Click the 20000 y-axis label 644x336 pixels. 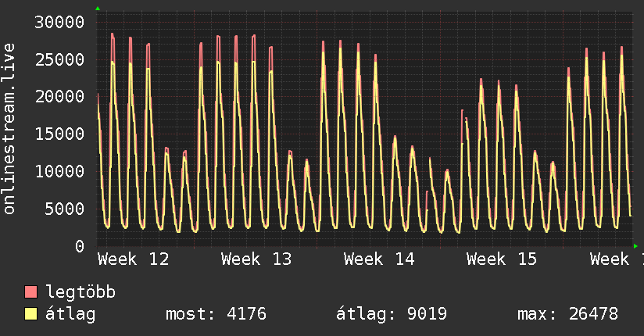tap(59, 97)
